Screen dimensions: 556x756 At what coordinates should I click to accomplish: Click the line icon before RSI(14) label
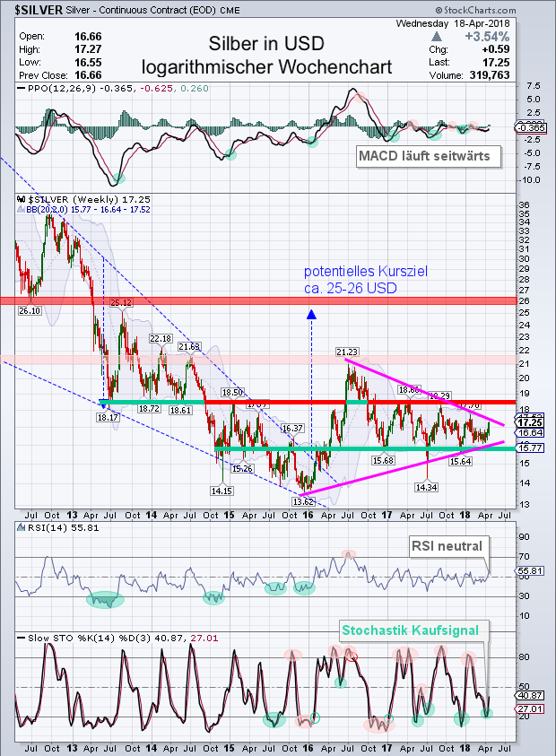tap(22, 528)
